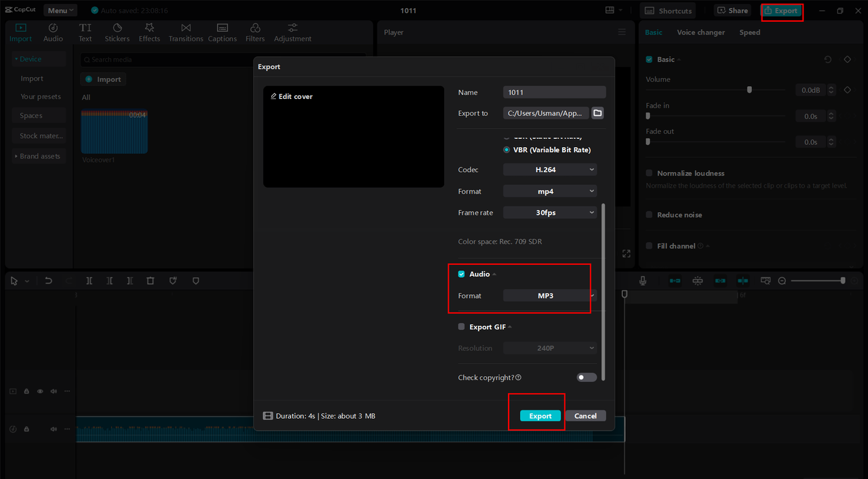This screenshot has height=479, width=868.
Task: Click the Delete right trim tool
Action: 130,280
